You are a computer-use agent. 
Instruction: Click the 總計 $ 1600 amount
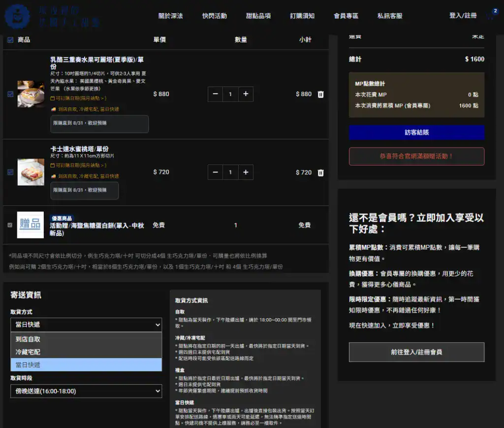(474, 59)
